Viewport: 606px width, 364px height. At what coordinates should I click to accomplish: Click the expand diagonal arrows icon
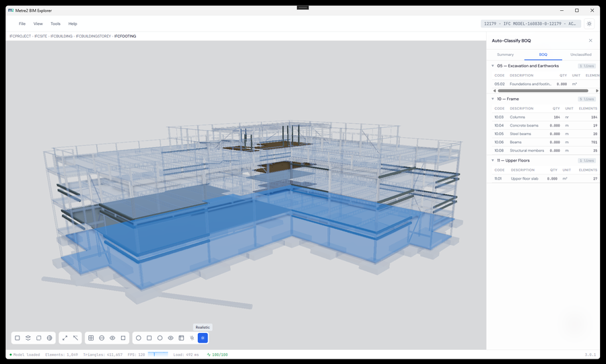65,338
